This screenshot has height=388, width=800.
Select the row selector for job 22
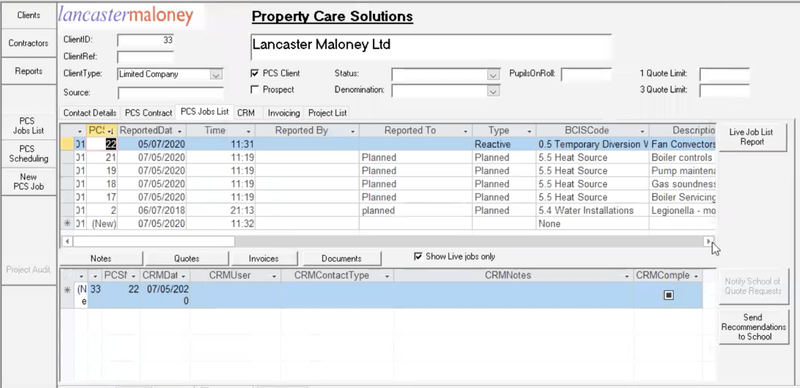[67, 144]
